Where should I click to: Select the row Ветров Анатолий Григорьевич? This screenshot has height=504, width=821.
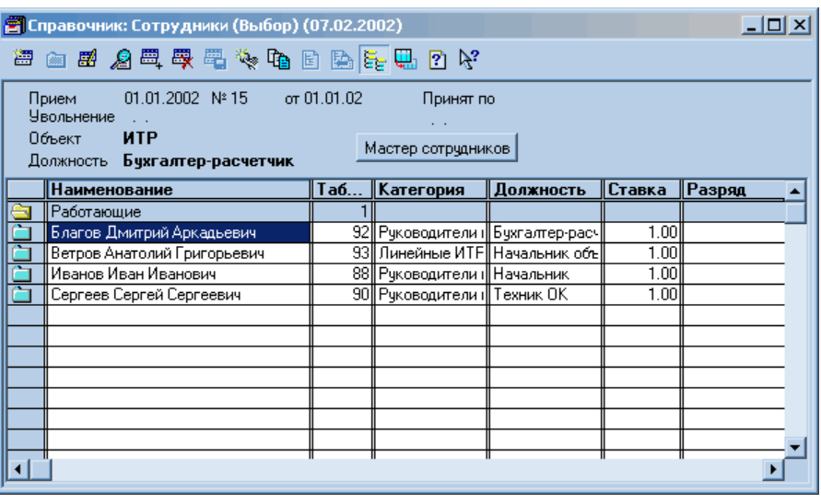pos(396,253)
